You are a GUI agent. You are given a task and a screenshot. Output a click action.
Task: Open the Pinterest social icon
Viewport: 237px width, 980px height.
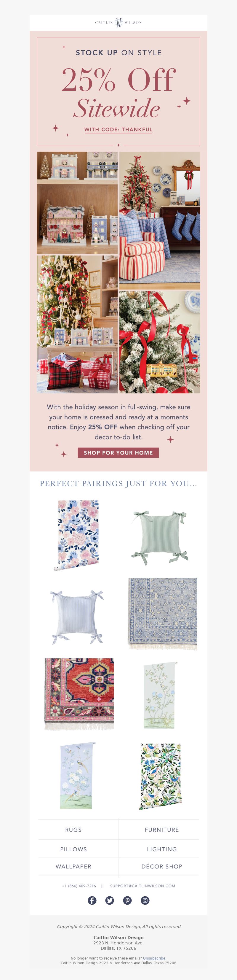[127, 900]
